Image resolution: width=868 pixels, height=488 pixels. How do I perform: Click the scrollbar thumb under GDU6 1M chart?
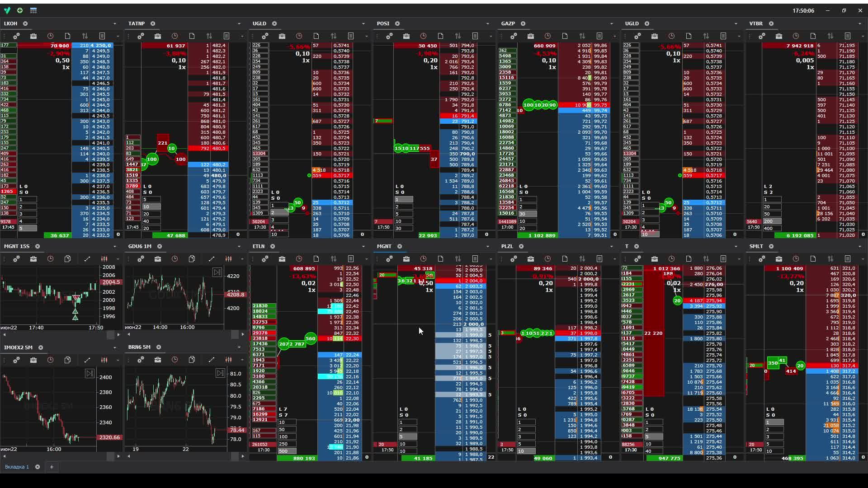(235, 334)
